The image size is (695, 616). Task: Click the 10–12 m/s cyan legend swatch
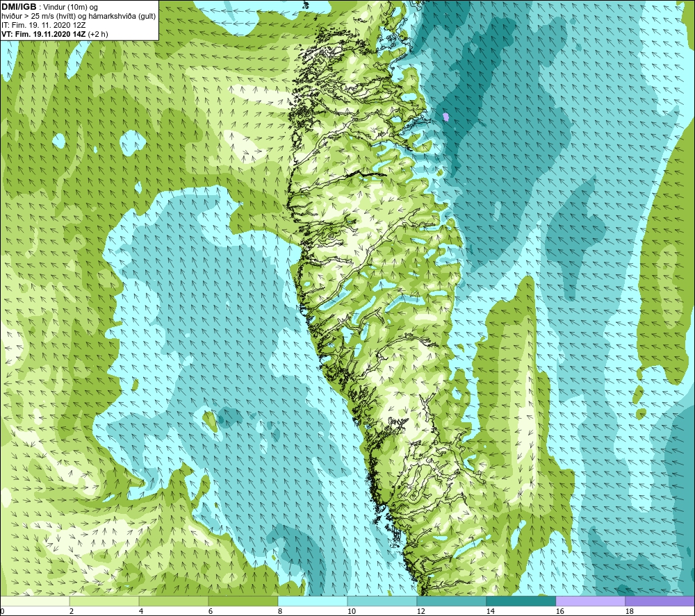pyautogui.click(x=382, y=601)
